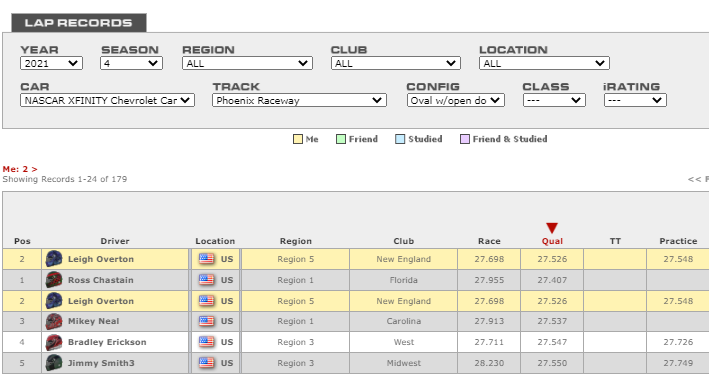Sort table by Region column header
Image resolution: width=709 pixels, height=374 pixels.
296,241
